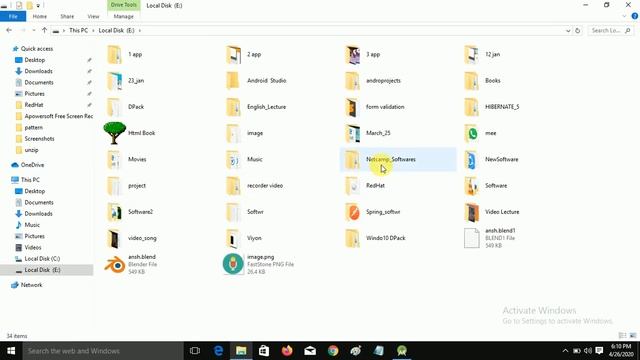Select the HIBERNATE_5 folder name
640x360 pixels.
[x=502, y=107]
